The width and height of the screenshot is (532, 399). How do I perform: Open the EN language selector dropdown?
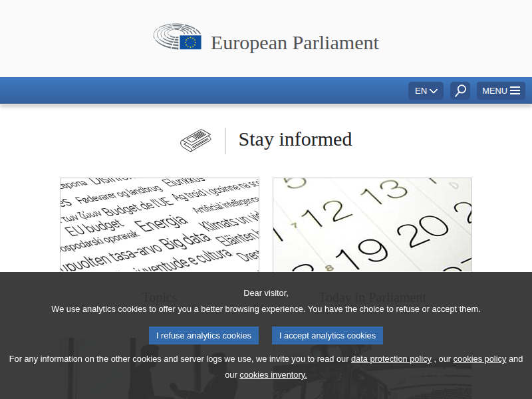click(426, 90)
